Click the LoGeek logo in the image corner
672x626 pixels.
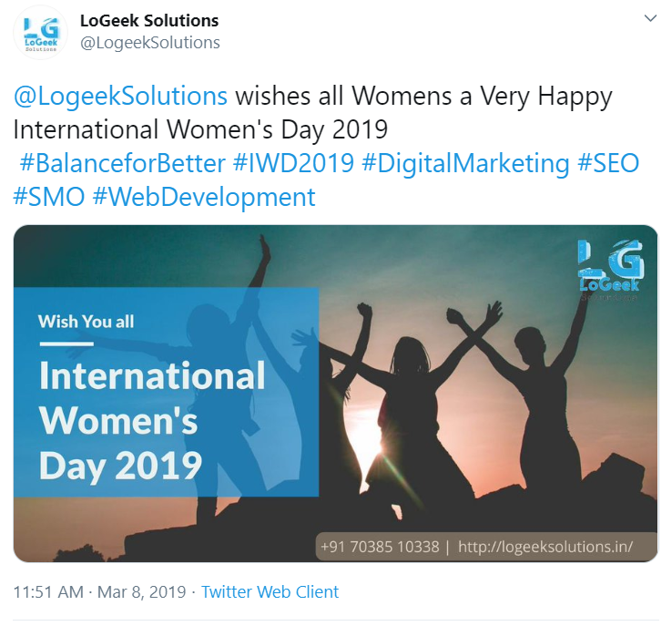point(610,270)
